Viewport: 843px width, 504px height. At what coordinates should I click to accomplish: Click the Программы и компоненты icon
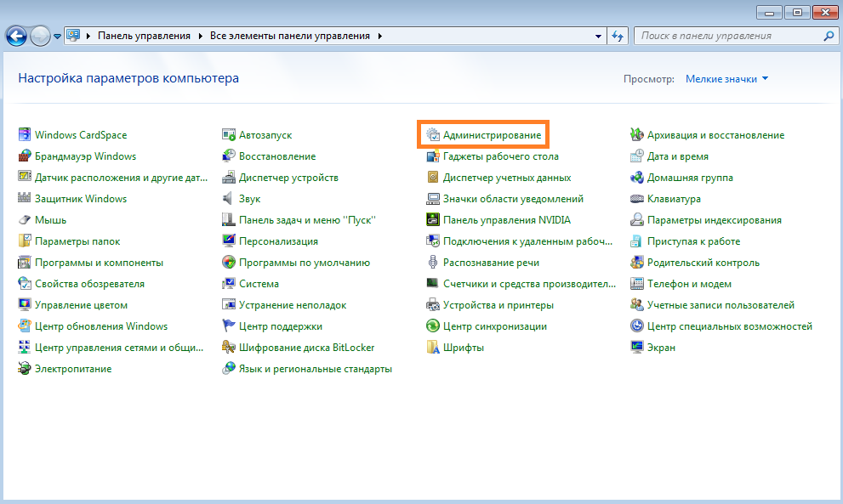tap(24, 263)
